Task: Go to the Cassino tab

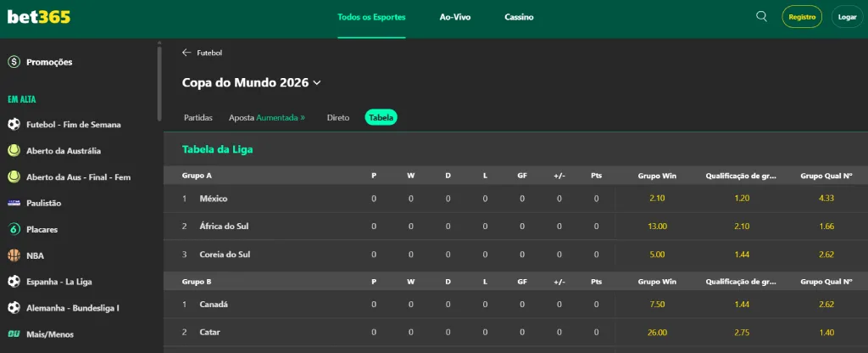Action: 520,17
